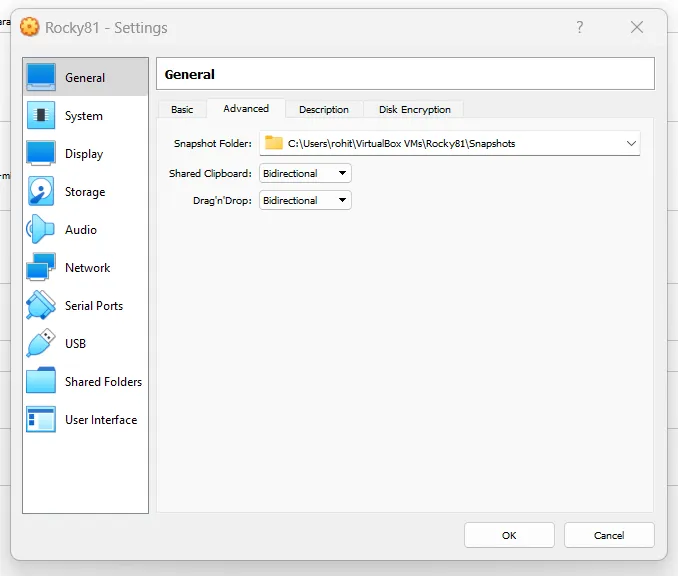Close the Rocky81 Settings dialog
This screenshot has width=678, height=576.
pyautogui.click(x=636, y=27)
